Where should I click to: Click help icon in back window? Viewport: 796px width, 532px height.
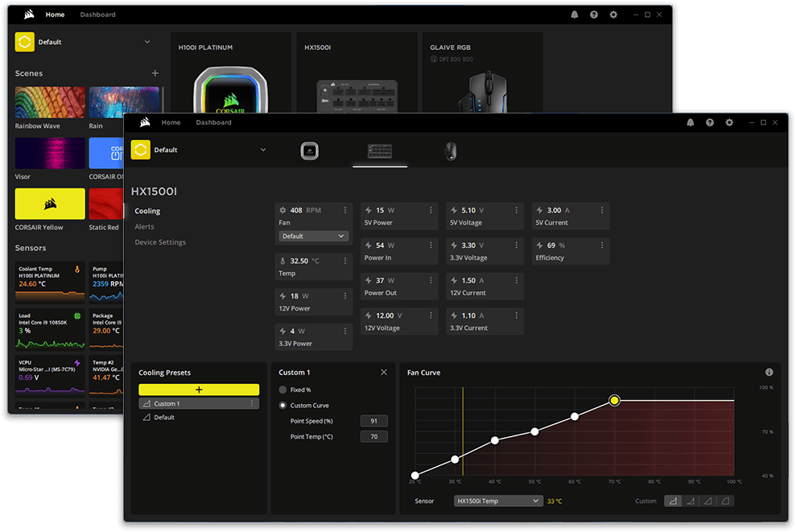click(594, 14)
